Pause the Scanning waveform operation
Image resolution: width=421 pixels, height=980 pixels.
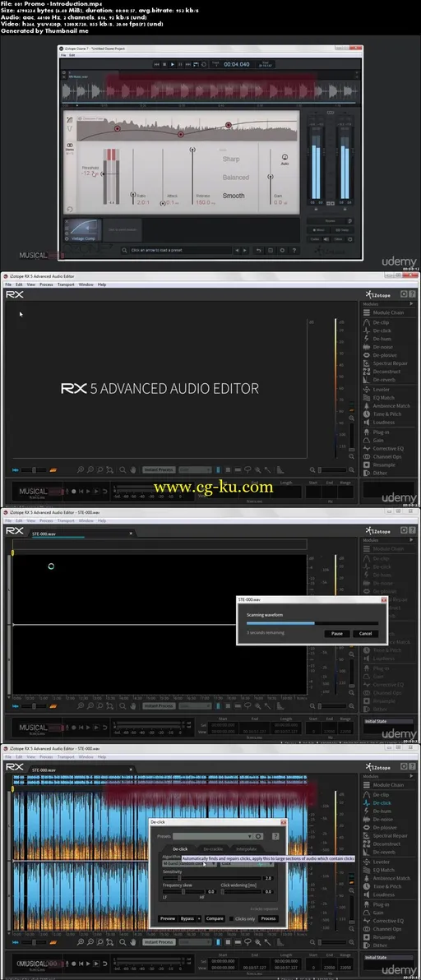click(336, 633)
